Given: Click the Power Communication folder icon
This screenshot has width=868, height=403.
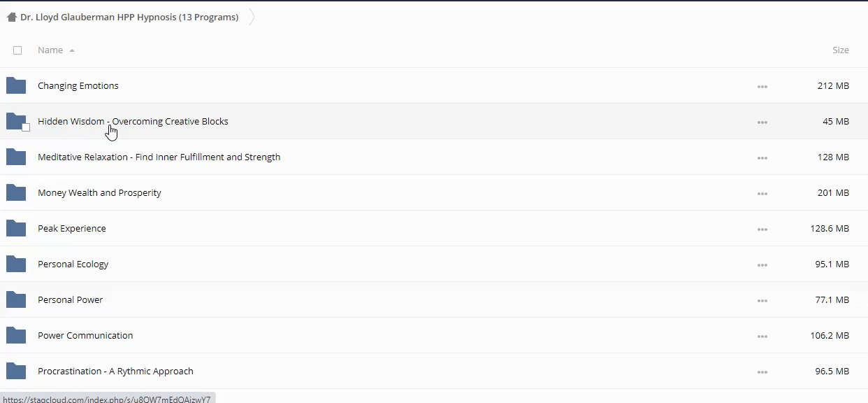Looking at the screenshot, I should (16, 336).
